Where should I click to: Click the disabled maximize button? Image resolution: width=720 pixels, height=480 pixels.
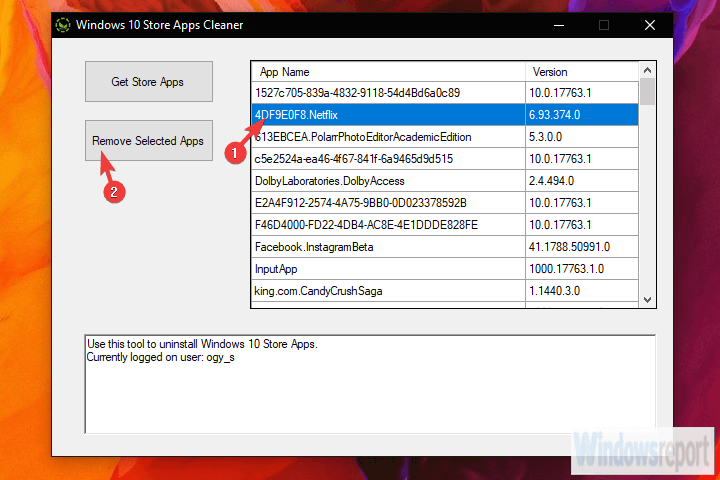point(604,25)
